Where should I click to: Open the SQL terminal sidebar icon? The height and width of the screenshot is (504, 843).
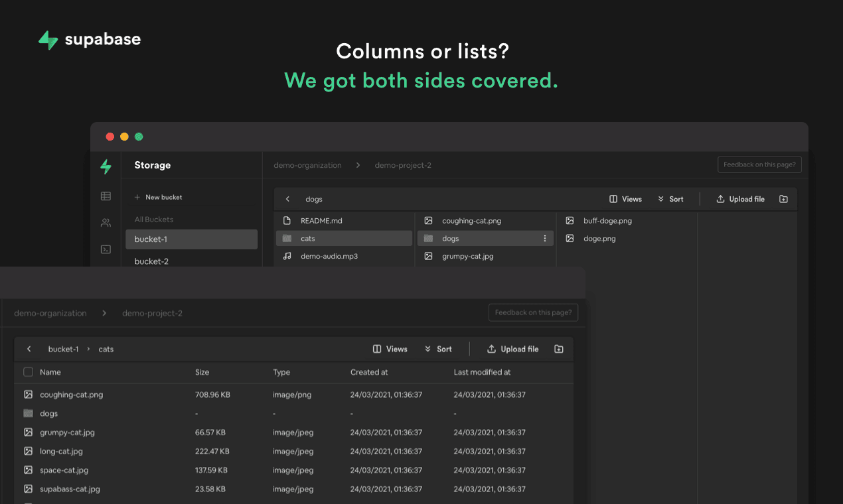coord(106,249)
